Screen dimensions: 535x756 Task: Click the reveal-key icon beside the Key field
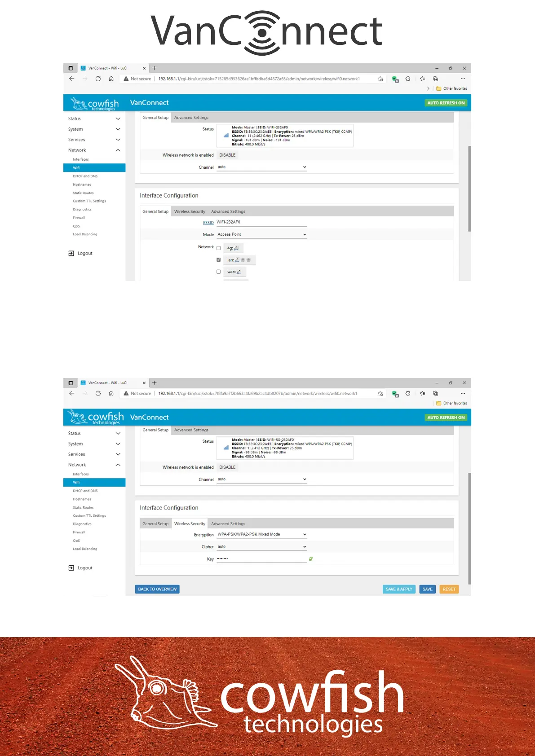pos(311,559)
